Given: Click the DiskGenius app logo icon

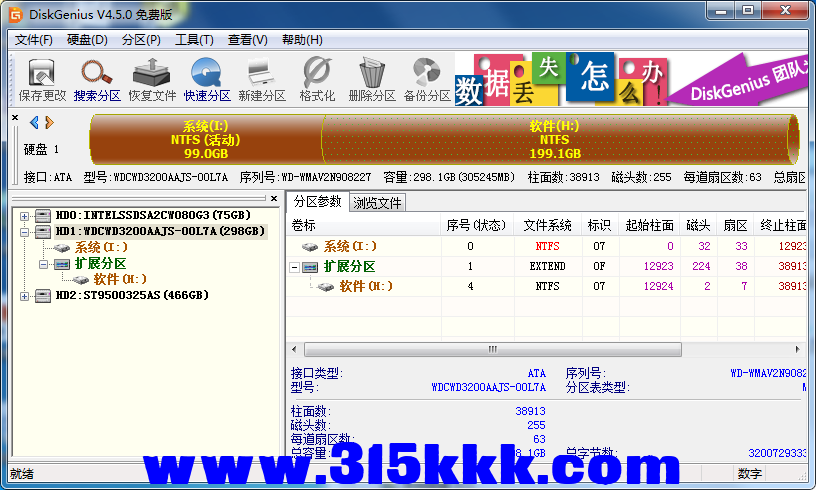Looking at the screenshot, I should point(16,15).
